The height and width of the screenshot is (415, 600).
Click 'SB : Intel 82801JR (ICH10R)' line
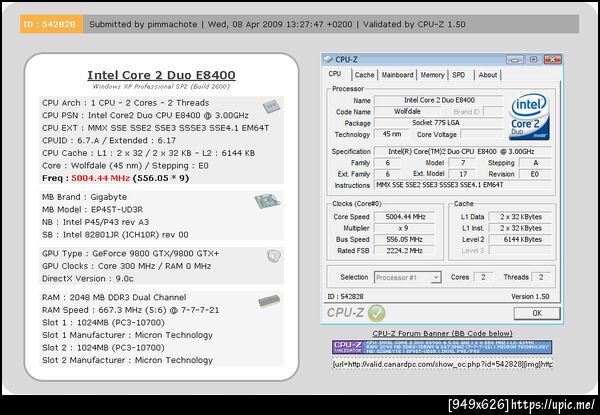point(115,235)
